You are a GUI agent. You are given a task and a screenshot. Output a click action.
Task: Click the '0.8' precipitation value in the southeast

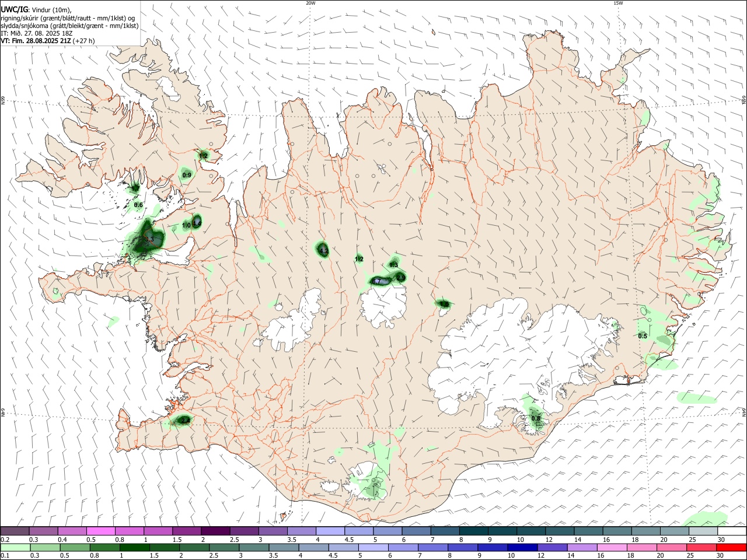tap(536, 418)
